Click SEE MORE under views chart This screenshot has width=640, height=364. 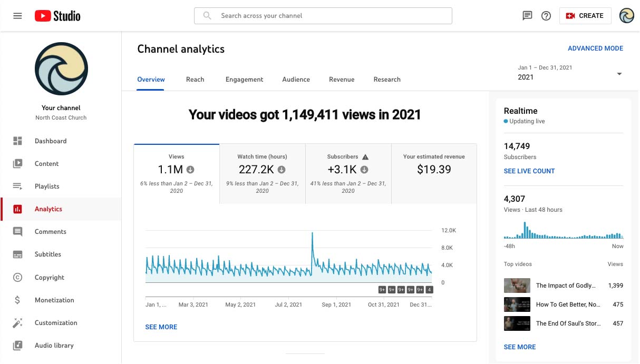click(161, 327)
